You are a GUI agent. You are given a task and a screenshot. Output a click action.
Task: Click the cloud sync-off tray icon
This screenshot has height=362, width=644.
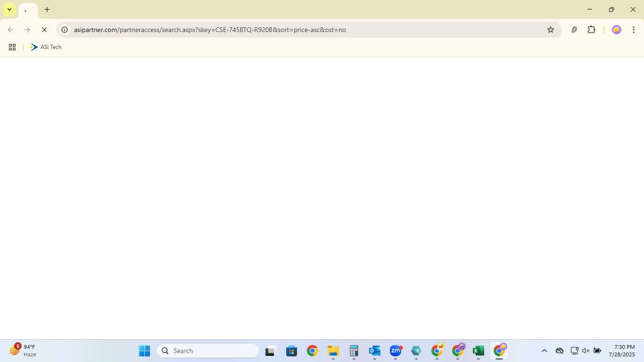[x=560, y=351]
